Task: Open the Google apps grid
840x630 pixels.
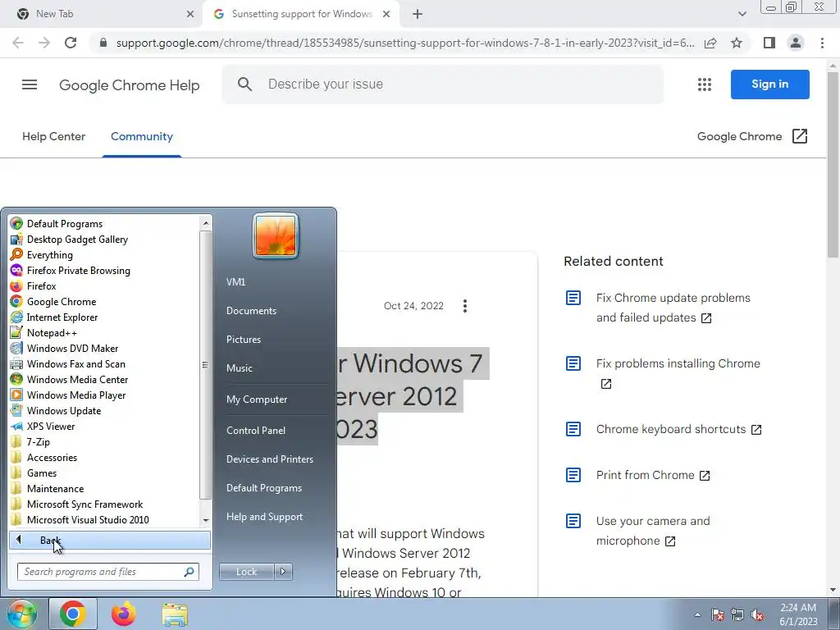Action: point(705,84)
